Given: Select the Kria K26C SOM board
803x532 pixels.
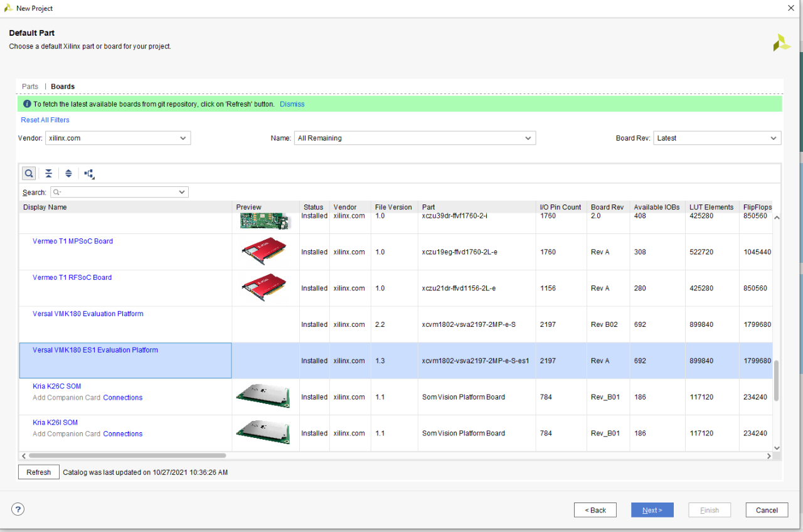Looking at the screenshot, I should click(x=56, y=386).
